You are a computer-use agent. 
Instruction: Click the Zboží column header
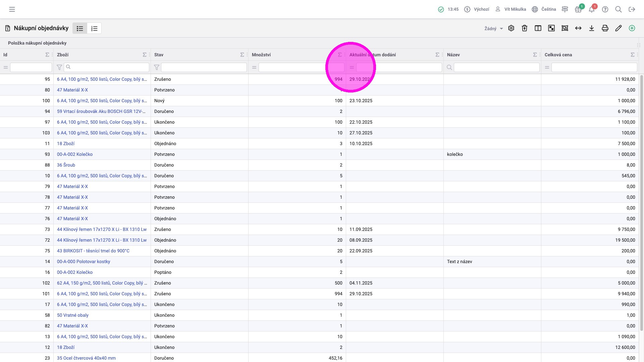(63, 55)
